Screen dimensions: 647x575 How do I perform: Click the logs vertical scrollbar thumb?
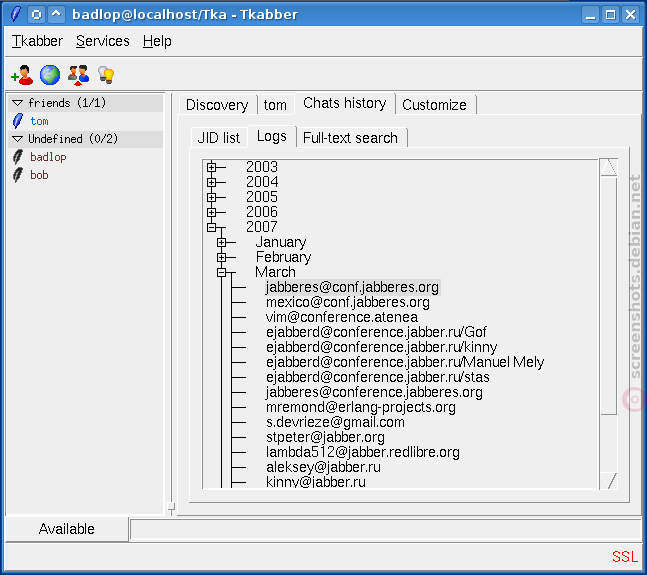click(609, 295)
